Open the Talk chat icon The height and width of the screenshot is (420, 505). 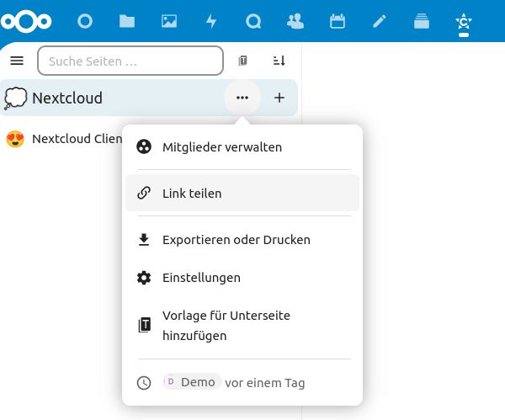pos(253,22)
